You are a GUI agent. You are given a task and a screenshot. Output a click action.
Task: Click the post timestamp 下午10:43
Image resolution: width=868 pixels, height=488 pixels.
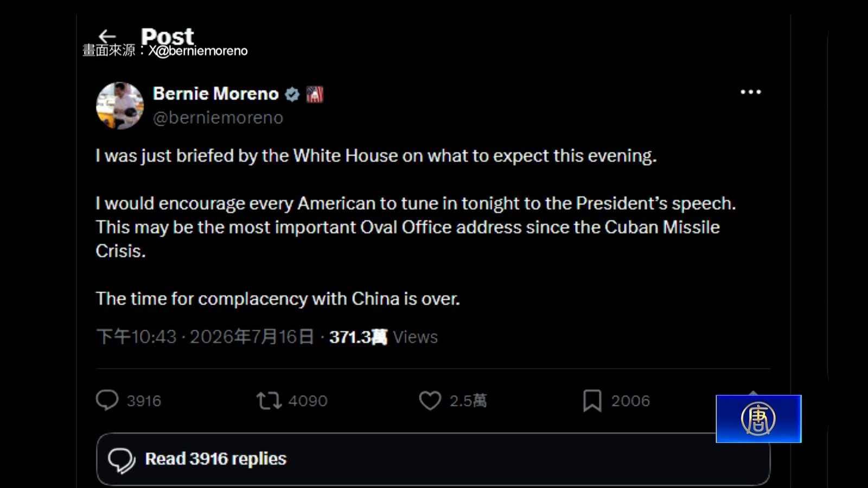coord(137,337)
